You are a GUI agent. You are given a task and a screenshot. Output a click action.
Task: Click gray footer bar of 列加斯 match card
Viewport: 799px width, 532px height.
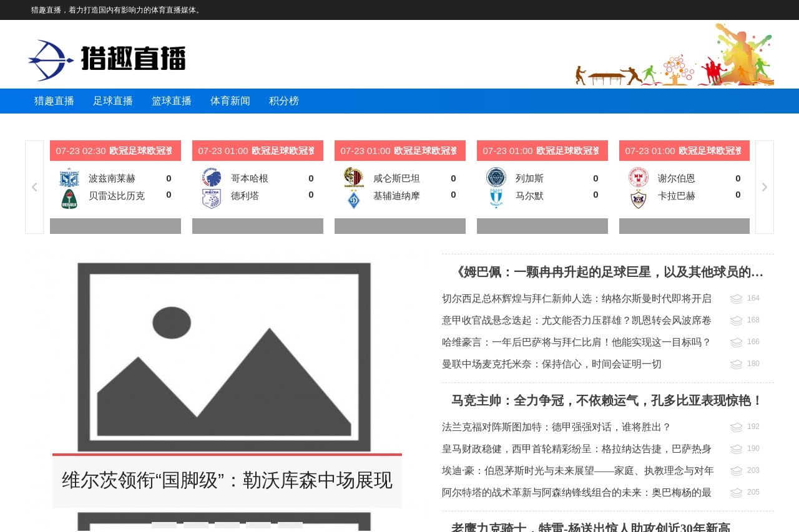tap(542, 226)
